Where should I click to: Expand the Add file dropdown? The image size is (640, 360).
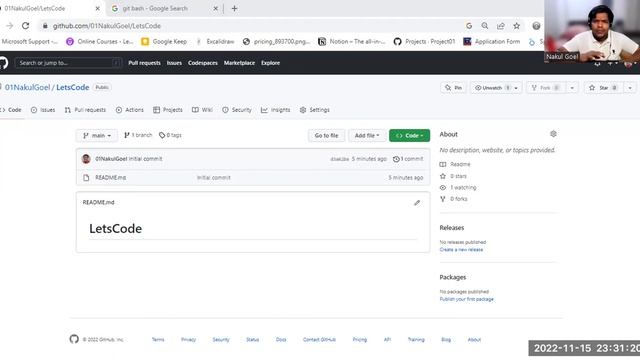[367, 136]
